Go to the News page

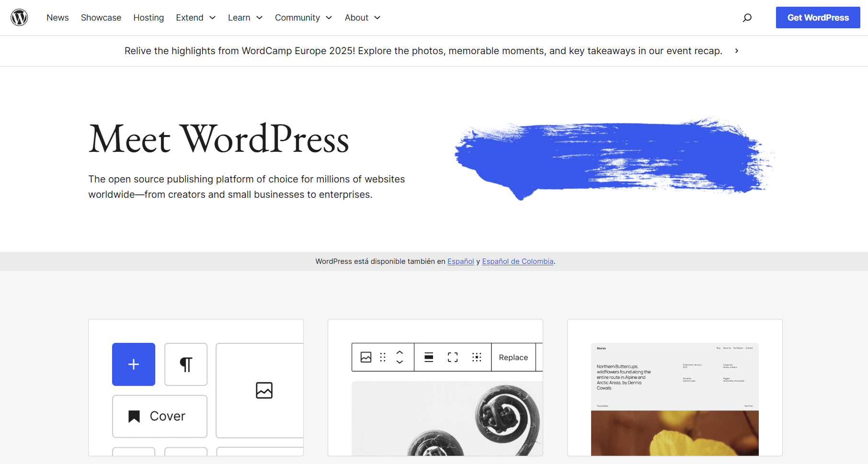point(57,18)
